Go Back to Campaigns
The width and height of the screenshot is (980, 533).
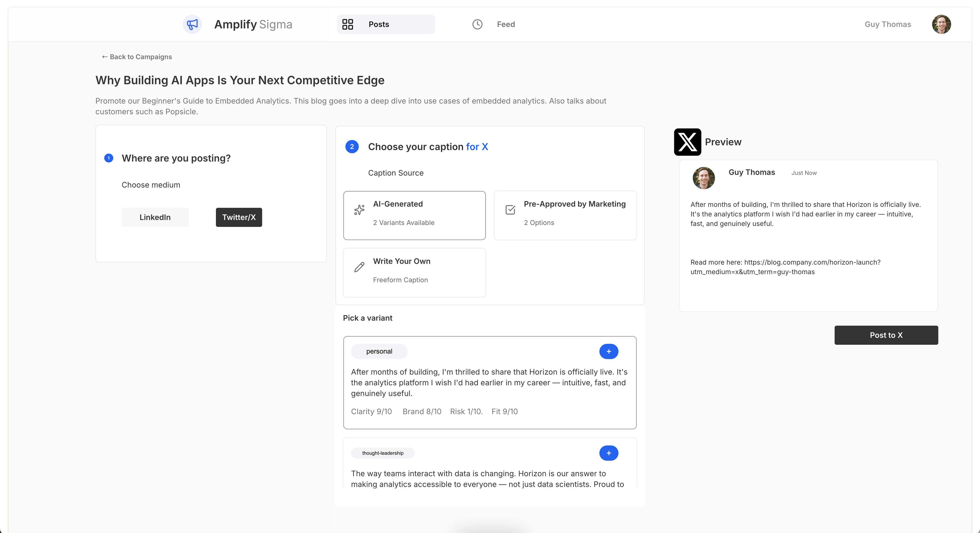tap(137, 57)
